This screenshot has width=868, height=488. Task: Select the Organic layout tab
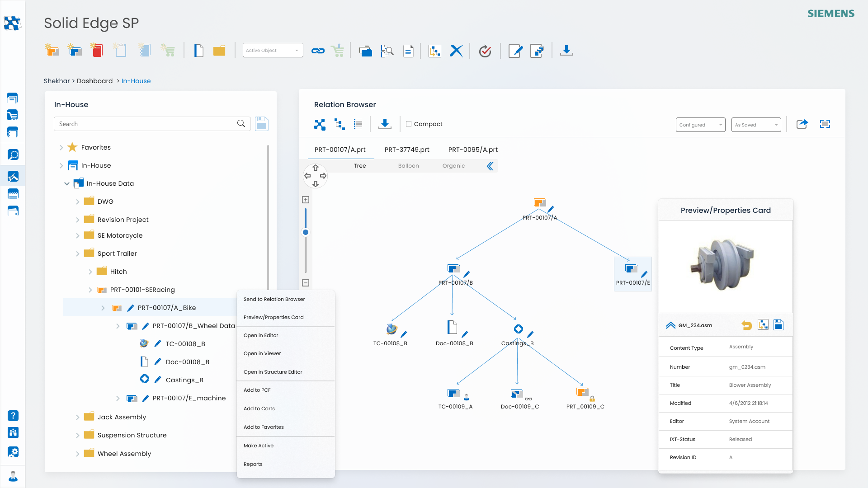(453, 166)
